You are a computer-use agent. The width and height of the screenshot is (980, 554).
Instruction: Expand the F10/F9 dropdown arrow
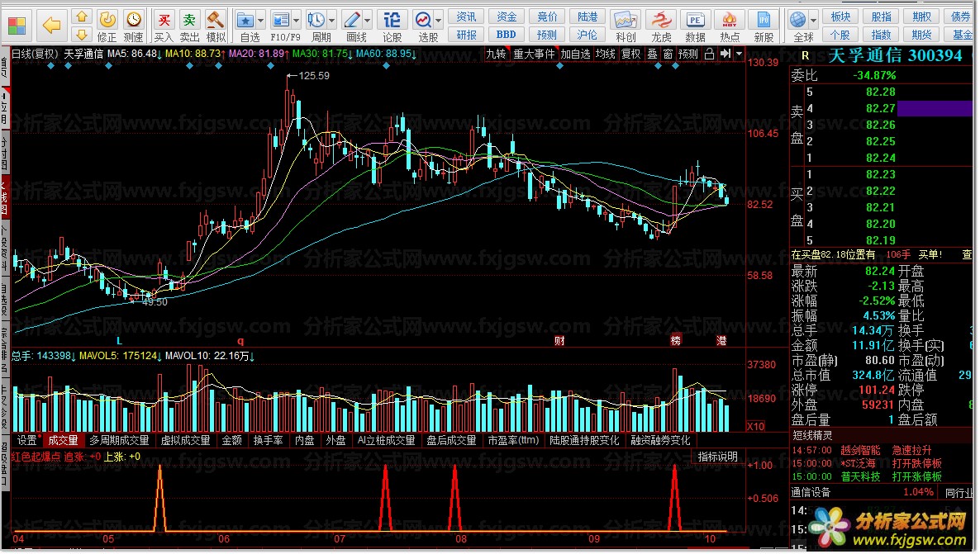(297, 20)
